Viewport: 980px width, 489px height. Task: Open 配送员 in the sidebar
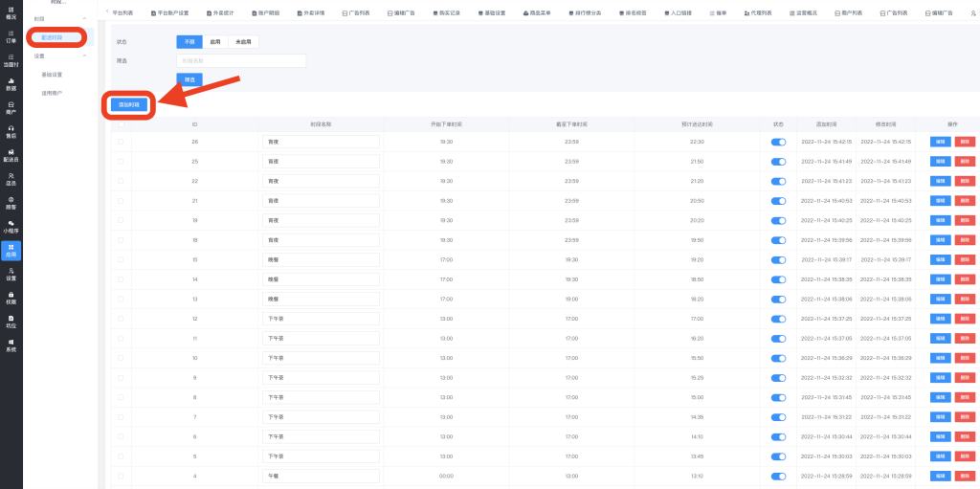11,155
